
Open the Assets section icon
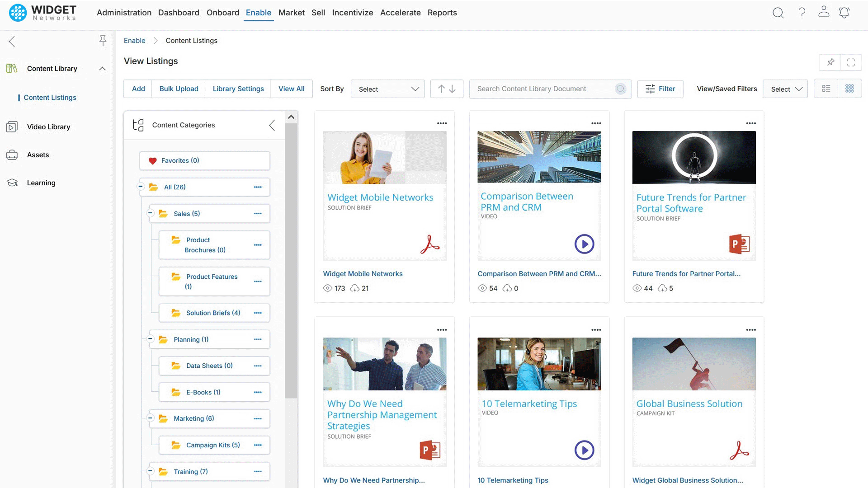[x=12, y=155]
